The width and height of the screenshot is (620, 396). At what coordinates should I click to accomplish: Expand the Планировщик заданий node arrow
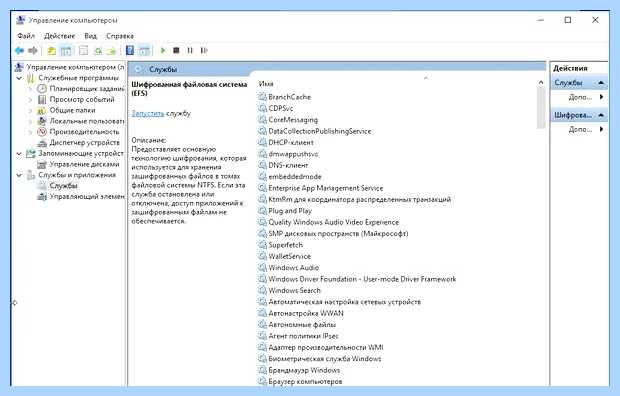tap(30, 89)
